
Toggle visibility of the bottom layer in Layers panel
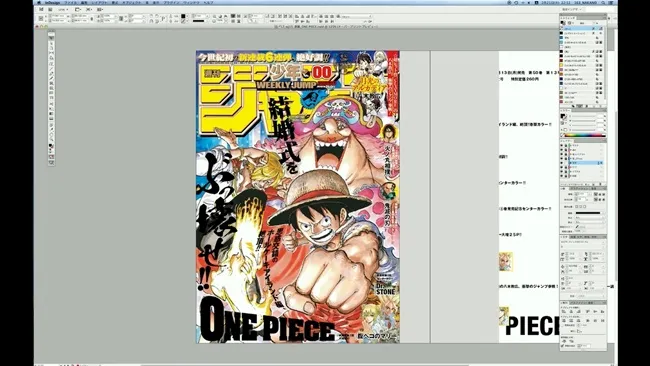coord(562,176)
